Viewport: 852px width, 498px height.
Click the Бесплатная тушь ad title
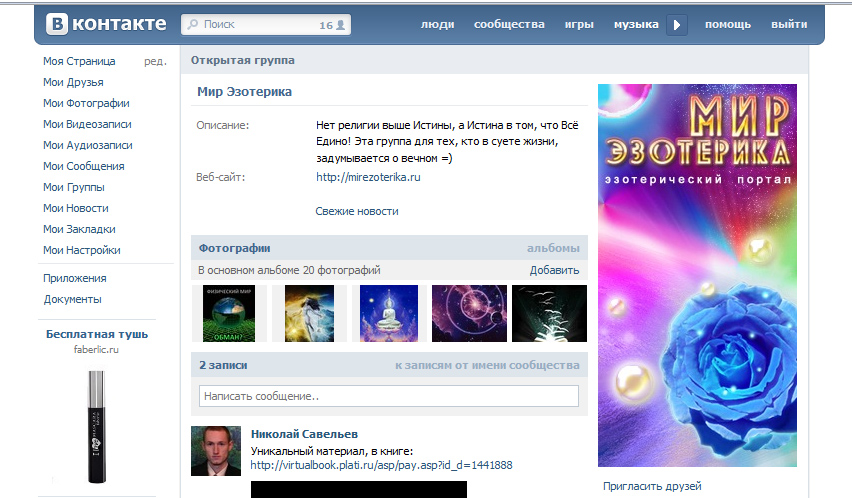pyautogui.click(x=97, y=334)
